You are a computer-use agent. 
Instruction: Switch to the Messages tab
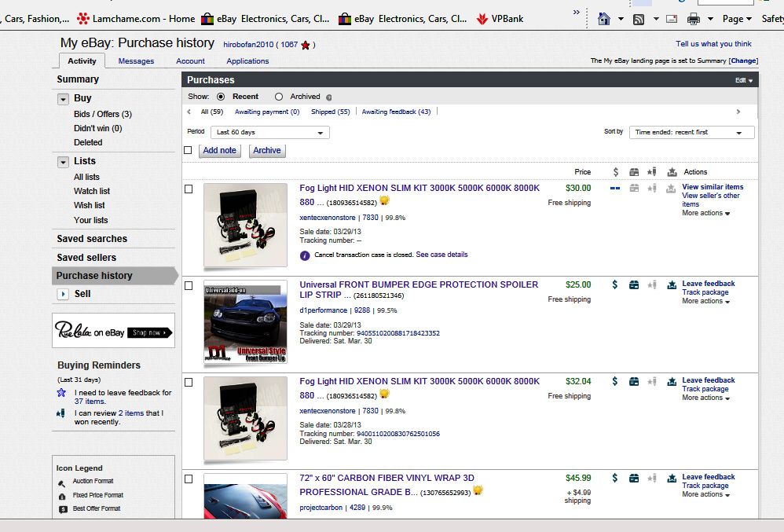(136, 61)
